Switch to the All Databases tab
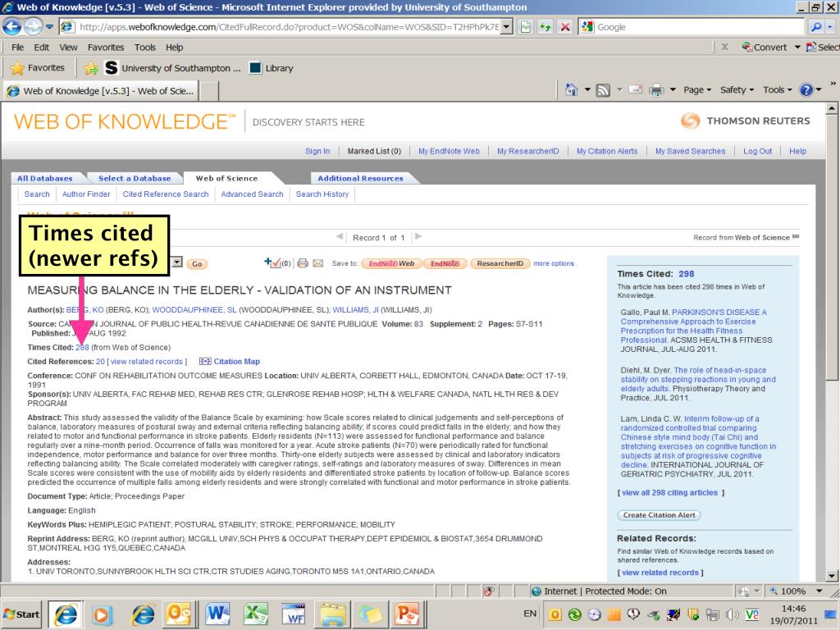This screenshot has width=840, height=630. pos(44,178)
